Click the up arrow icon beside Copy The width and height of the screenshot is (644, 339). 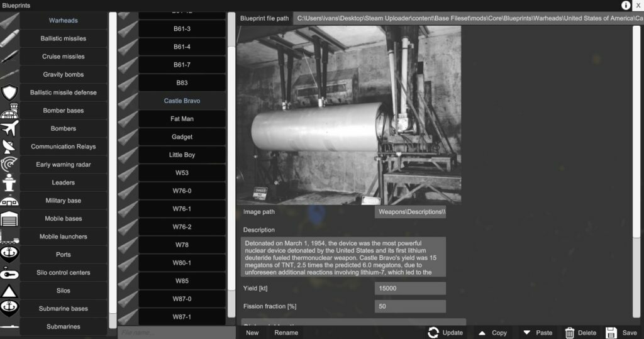pyautogui.click(x=482, y=333)
